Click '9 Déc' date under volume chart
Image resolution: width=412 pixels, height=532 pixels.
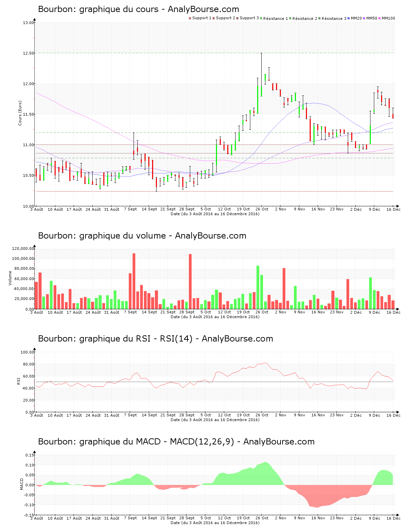point(375,312)
